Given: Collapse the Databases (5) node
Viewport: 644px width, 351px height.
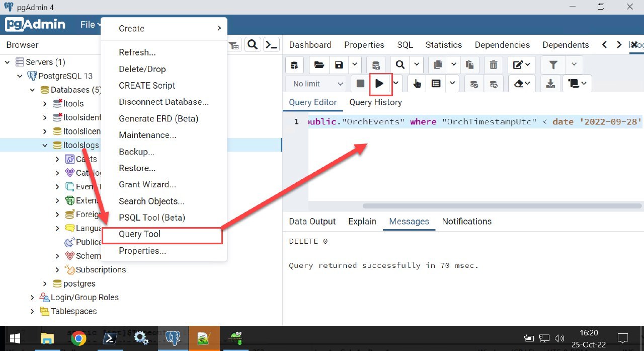Looking at the screenshot, I should [32, 90].
